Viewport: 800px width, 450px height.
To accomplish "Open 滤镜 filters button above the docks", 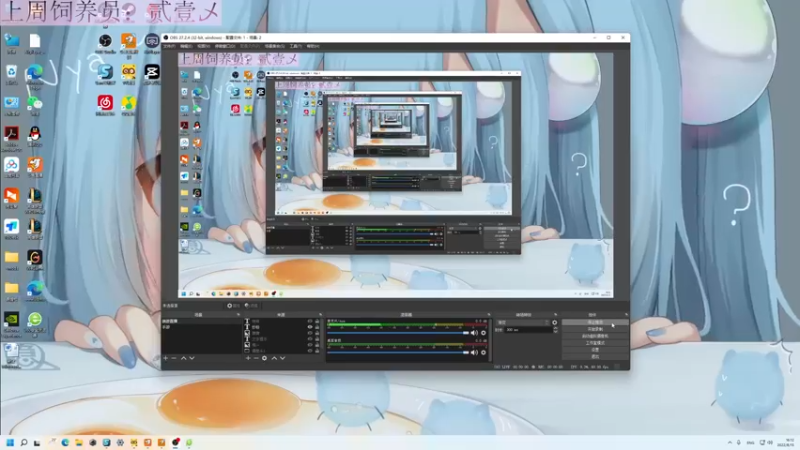I will click(252, 306).
